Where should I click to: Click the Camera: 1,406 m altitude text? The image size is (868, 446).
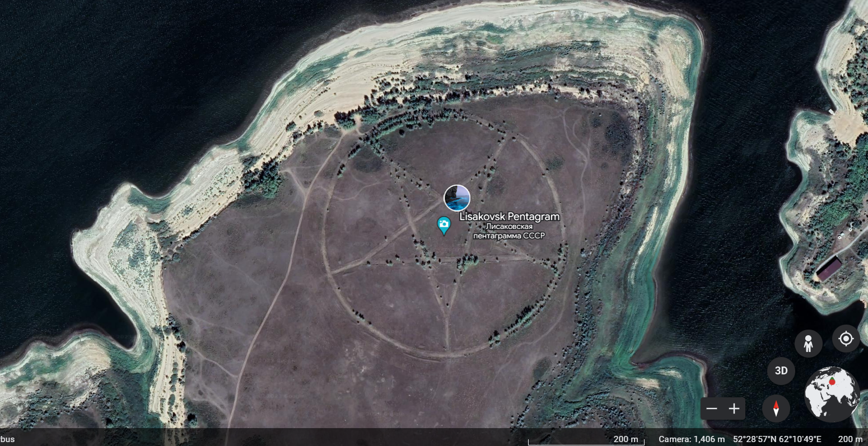point(691,439)
